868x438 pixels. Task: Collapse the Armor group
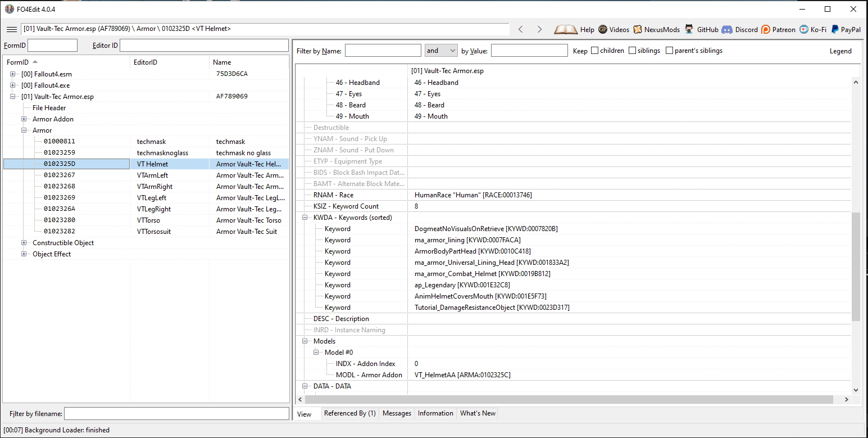(x=24, y=130)
